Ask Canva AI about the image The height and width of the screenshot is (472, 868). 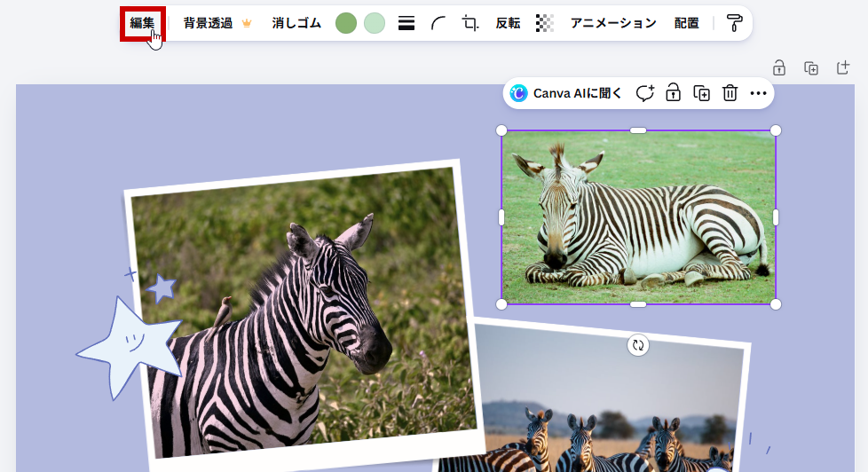(x=566, y=93)
